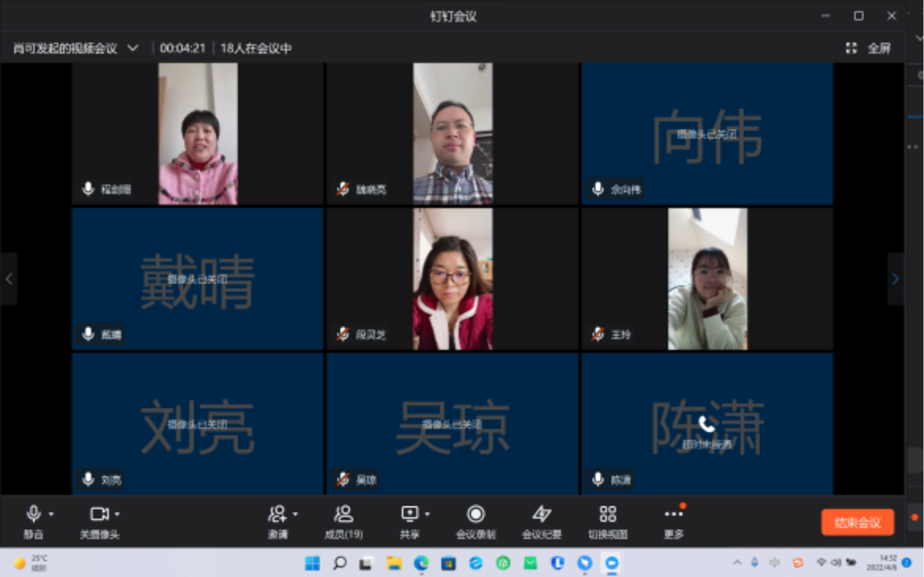Open Windows Start menu
This screenshot has height=577, width=924.
coord(312,563)
